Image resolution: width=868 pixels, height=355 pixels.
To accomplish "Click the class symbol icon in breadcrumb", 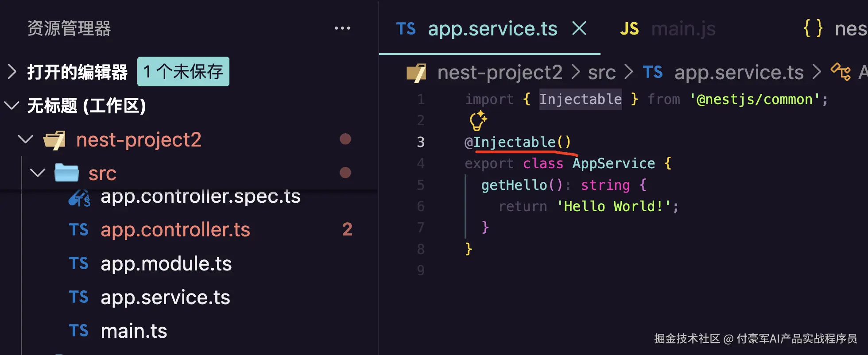I will click(x=840, y=72).
